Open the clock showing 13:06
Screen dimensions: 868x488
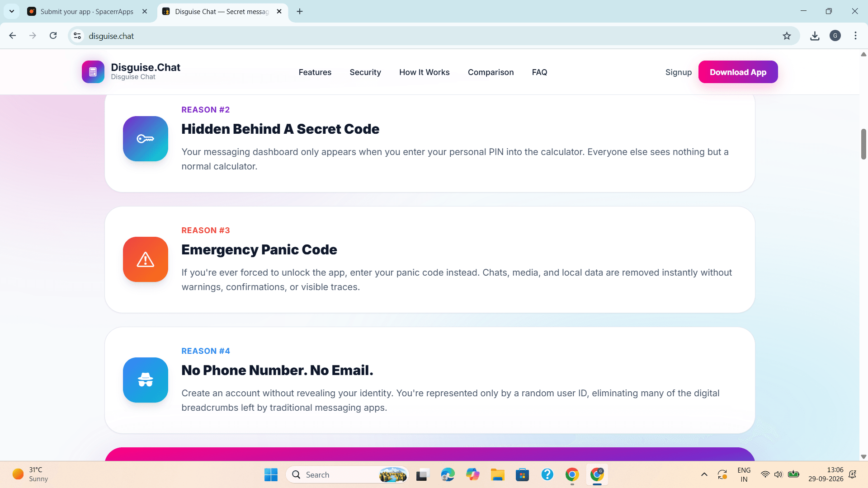coord(826,474)
